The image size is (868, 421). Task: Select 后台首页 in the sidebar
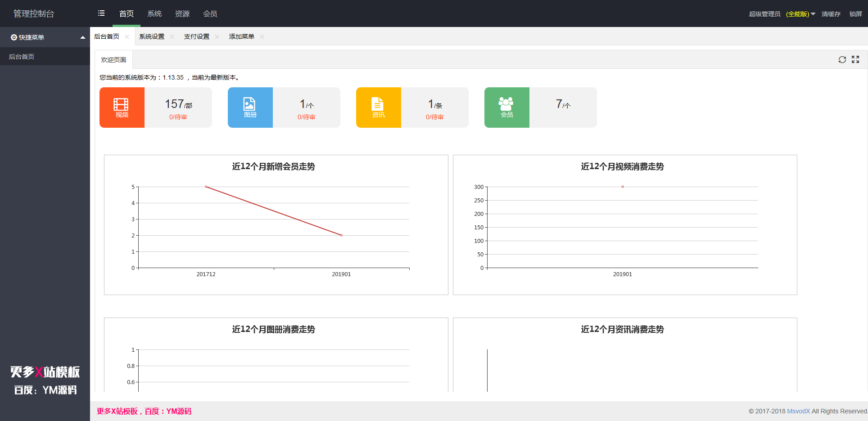(x=22, y=57)
